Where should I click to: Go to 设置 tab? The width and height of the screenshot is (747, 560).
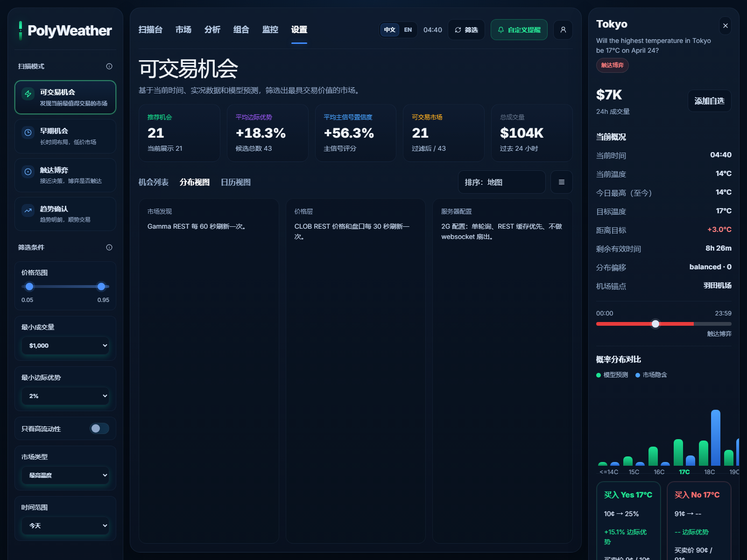point(299,30)
